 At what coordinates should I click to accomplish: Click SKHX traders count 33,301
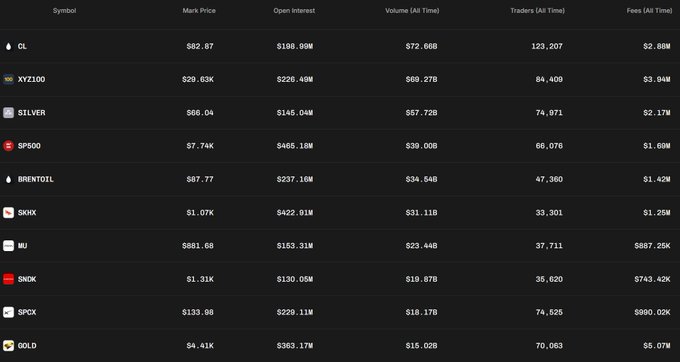pos(549,213)
